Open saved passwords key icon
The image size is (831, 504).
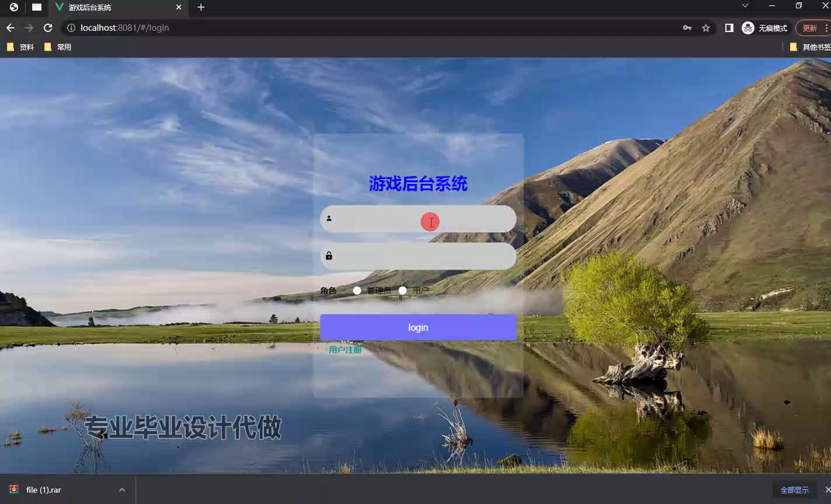687,28
